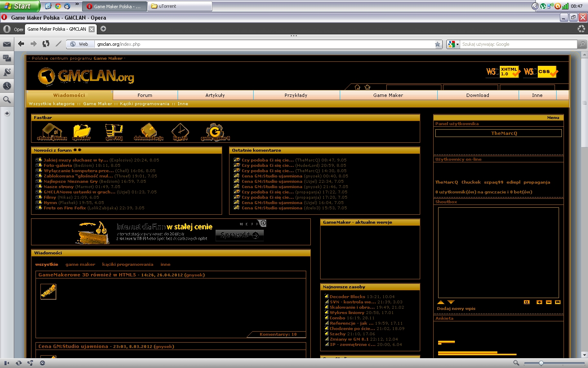This screenshot has width=588, height=368.
Task: Open the Forum navigation tab
Action: coord(145,95)
